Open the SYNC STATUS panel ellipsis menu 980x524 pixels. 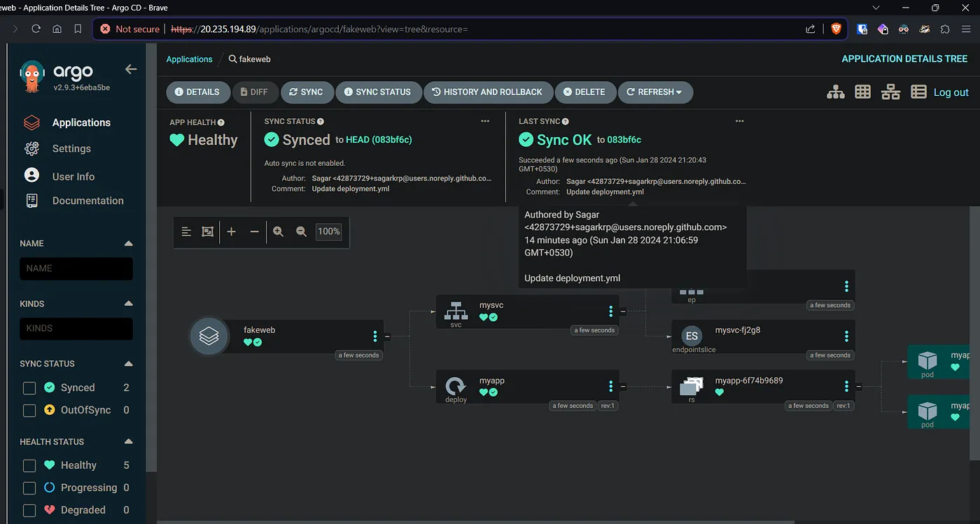(485, 122)
